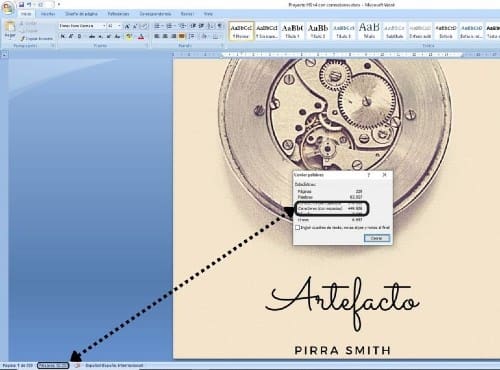Click Cerrar in word count dialog
The image size is (500, 370).
coord(377,238)
